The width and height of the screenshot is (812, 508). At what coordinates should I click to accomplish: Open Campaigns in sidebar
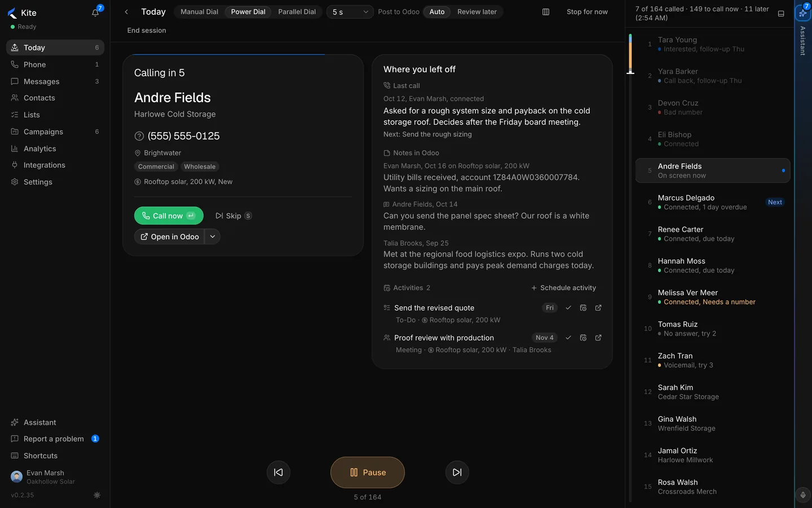click(x=55, y=132)
